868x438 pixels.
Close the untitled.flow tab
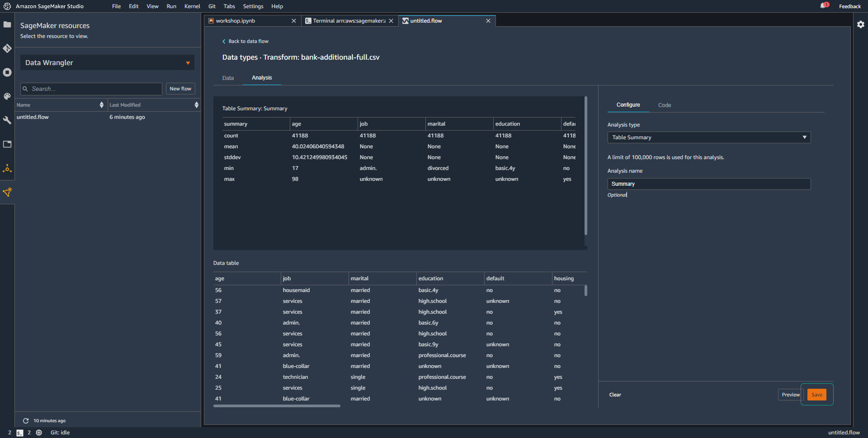(488, 21)
